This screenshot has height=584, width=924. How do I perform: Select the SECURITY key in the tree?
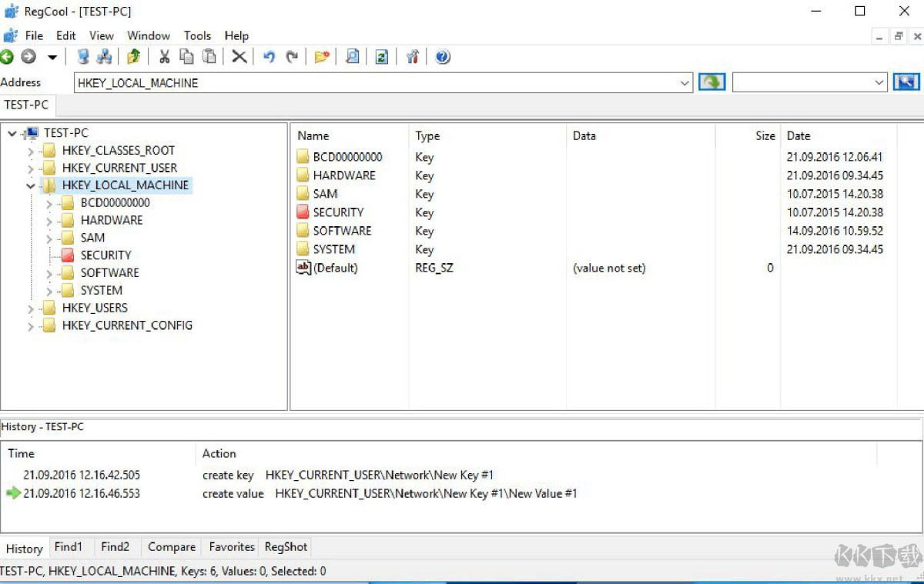click(x=105, y=255)
